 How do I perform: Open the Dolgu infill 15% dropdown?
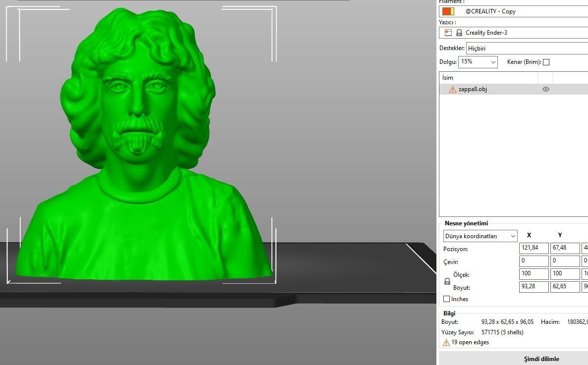(x=478, y=62)
